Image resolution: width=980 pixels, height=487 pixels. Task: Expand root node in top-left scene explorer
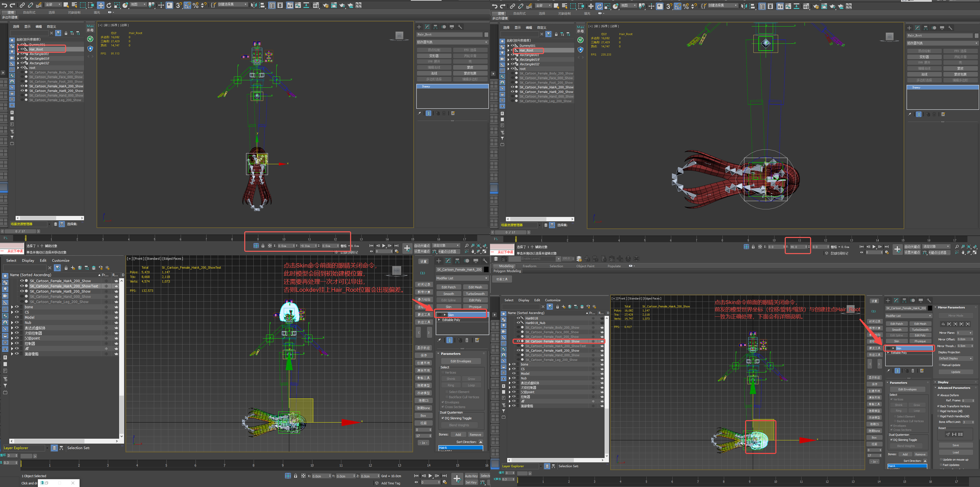[18, 68]
